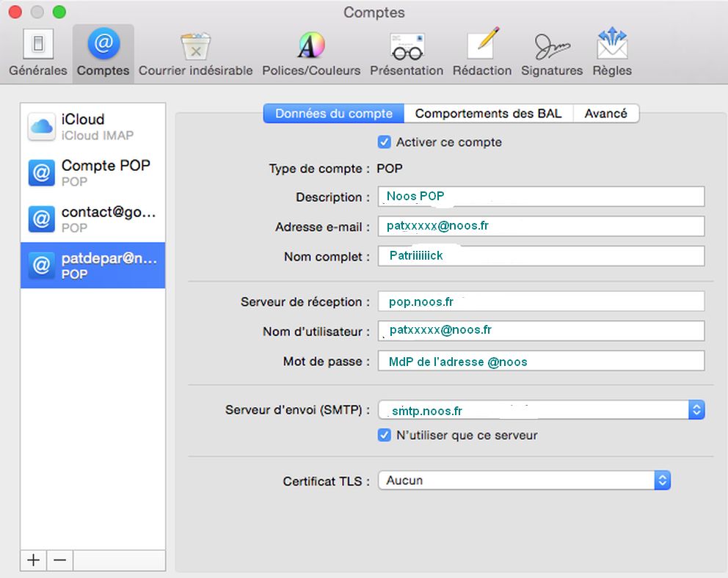
Task: Open the Présentation preferences
Action: 406,53
